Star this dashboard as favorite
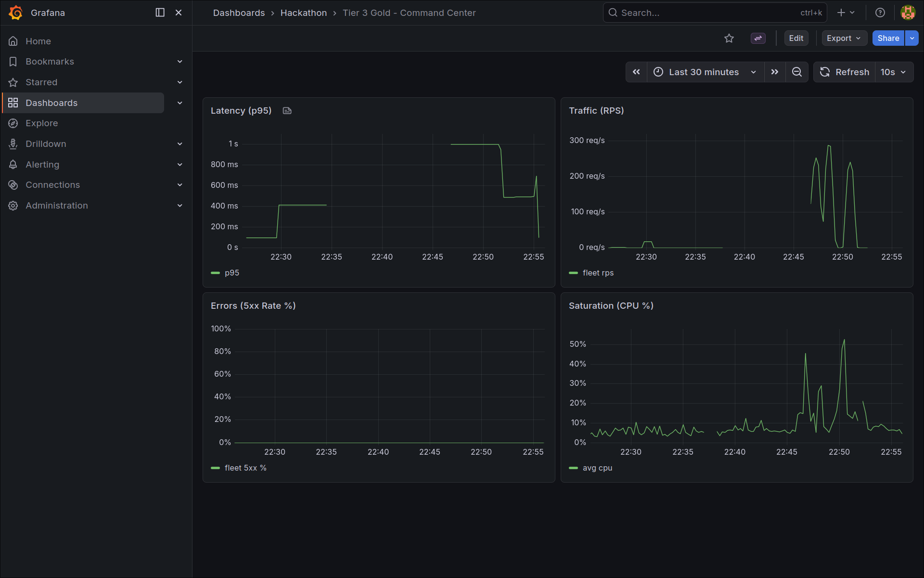This screenshot has width=924, height=578. coord(729,39)
